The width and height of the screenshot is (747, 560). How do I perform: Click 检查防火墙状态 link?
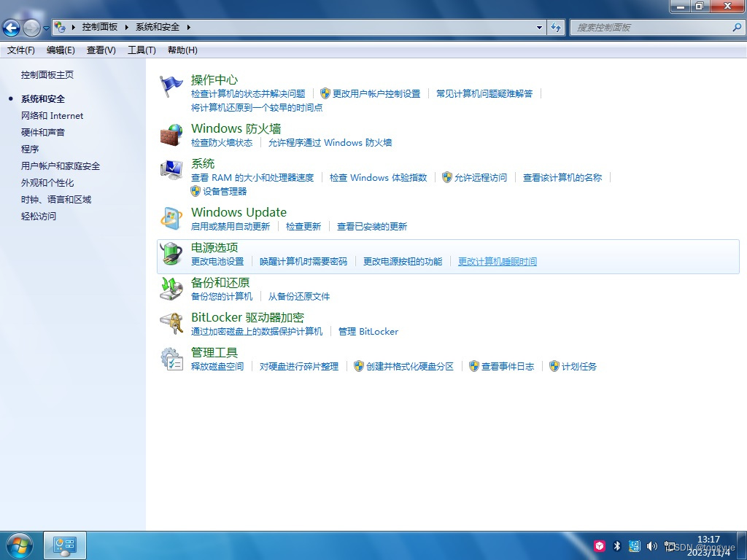(x=222, y=142)
